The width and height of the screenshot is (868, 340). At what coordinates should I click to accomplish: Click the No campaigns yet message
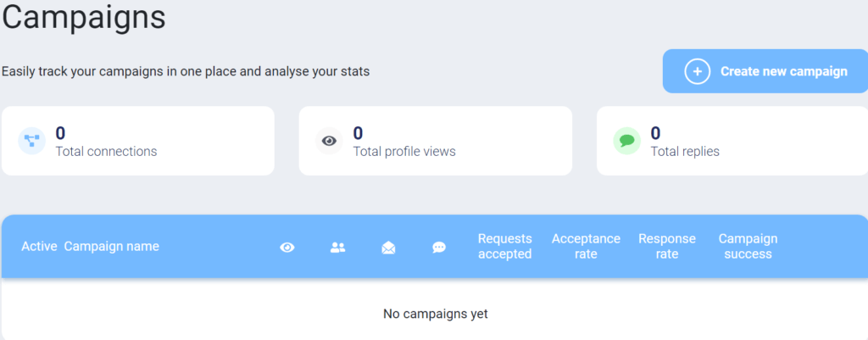[435, 314]
